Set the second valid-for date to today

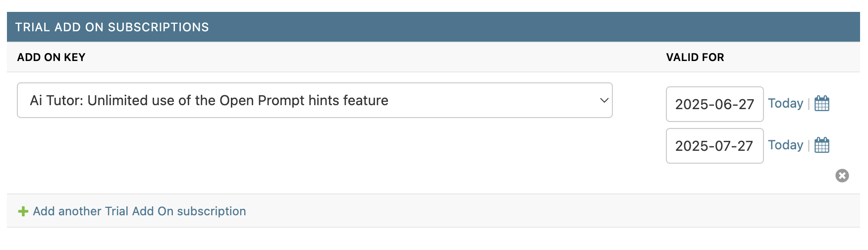click(785, 145)
